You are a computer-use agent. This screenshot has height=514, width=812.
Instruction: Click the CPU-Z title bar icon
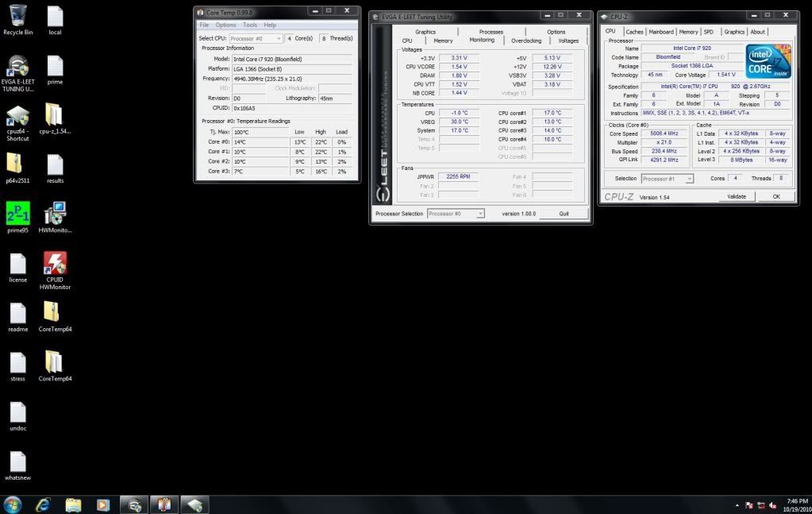click(x=604, y=17)
